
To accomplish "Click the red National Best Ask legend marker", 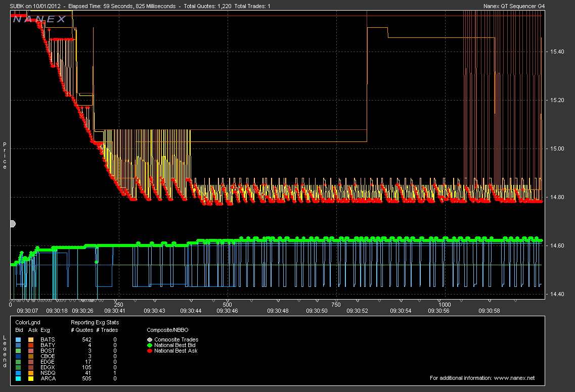I will click(x=150, y=351).
